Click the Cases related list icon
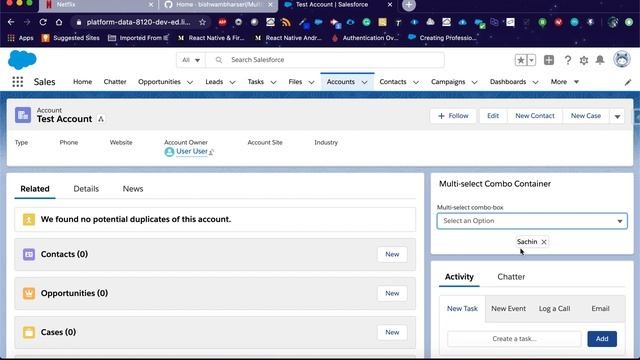 click(x=29, y=332)
